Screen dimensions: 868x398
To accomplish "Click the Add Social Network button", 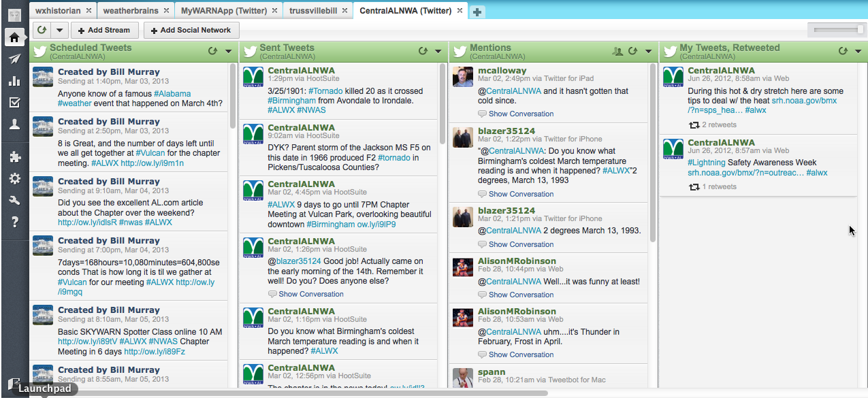I will click(191, 30).
